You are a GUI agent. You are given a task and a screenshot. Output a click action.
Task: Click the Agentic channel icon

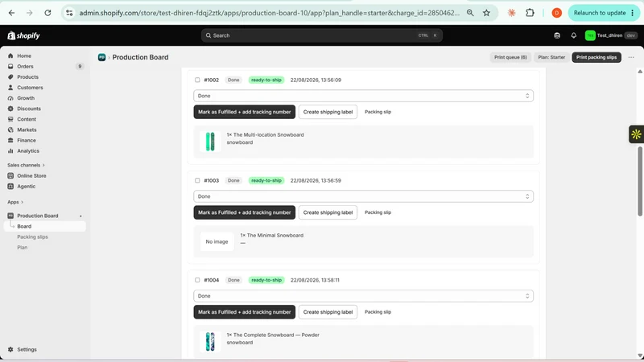[10, 187]
